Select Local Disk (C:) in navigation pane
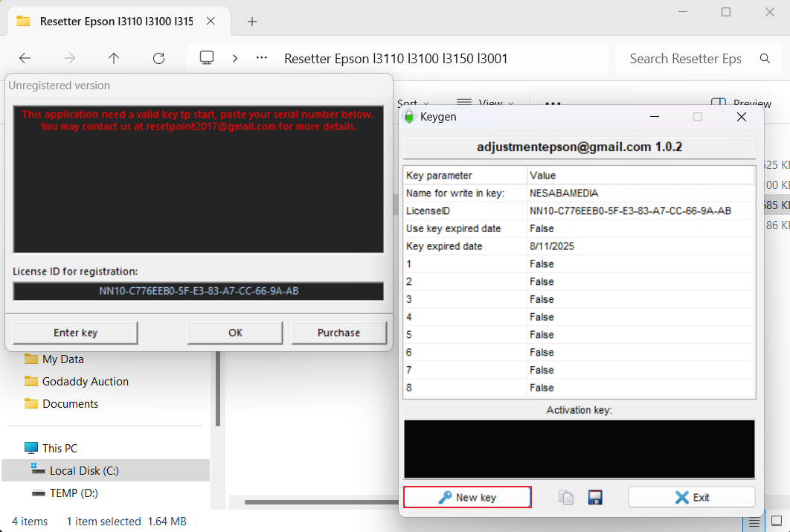The width and height of the screenshot is (790, 532). tap(83, 470)
